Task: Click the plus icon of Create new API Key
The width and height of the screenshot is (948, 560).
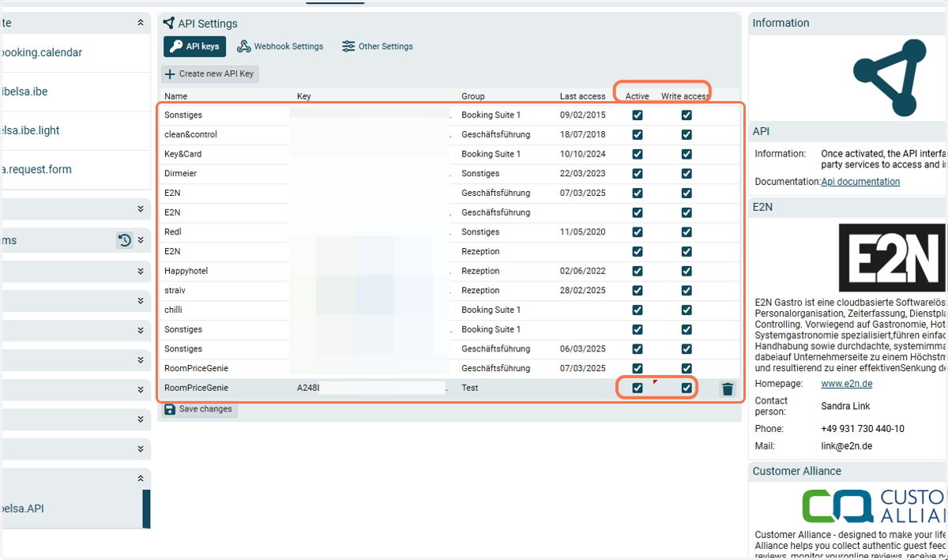Action: [170, 73]
